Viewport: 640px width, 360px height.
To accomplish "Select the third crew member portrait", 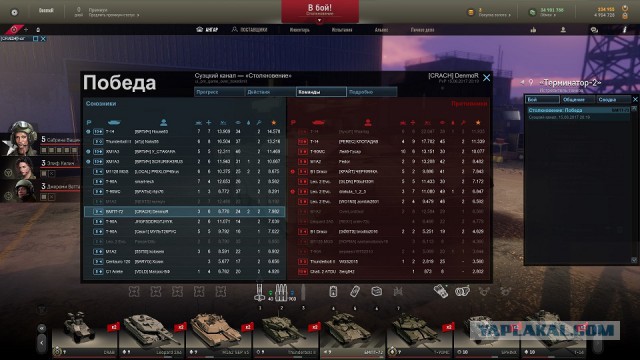I will 24,191.
